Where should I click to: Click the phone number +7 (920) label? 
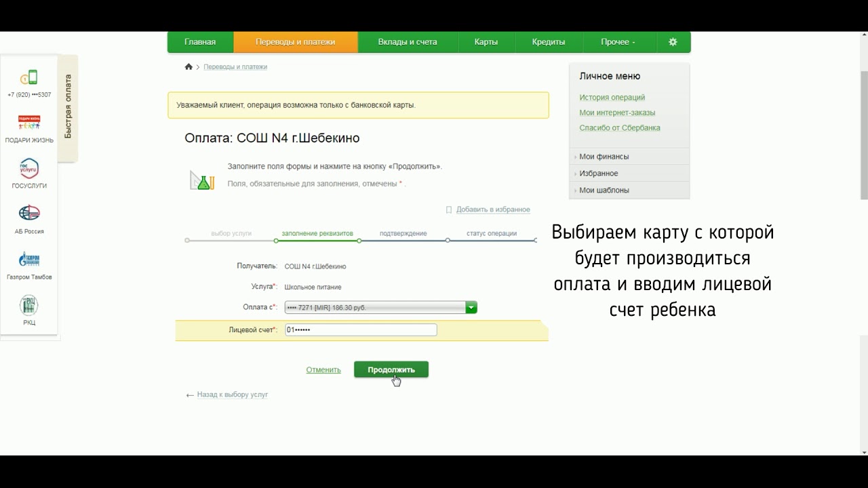coord(29,95)
